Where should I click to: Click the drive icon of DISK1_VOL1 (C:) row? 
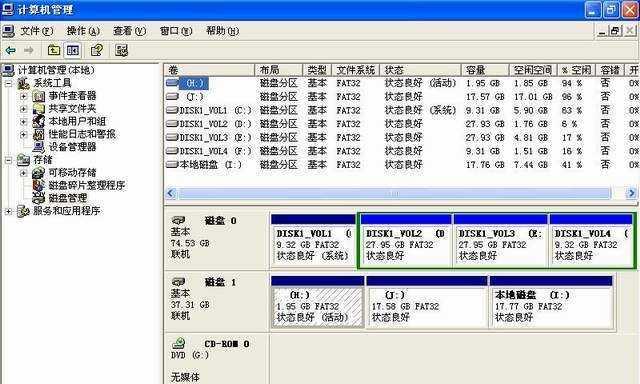[x=172, y=110]
